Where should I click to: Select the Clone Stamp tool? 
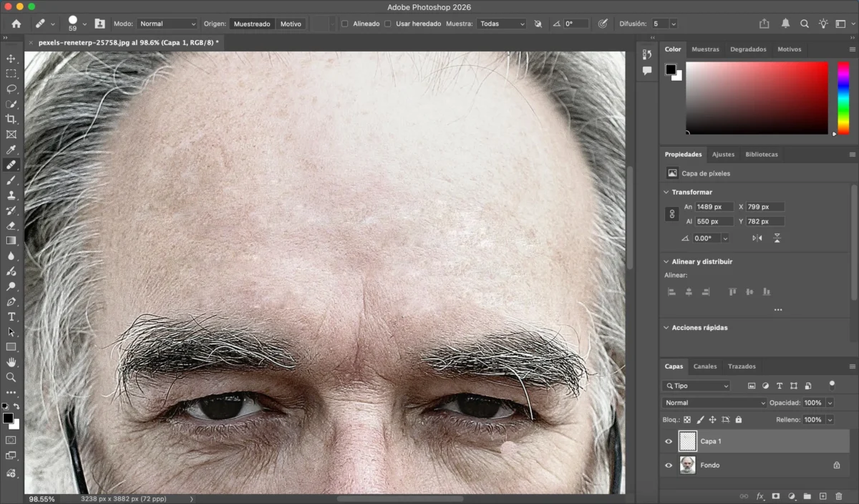(11, 195)
